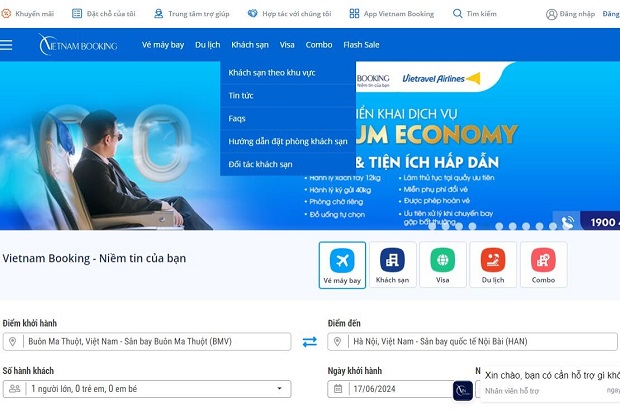Click the departure location pin icon
The image size is (620, 412).
click(13, 341)
